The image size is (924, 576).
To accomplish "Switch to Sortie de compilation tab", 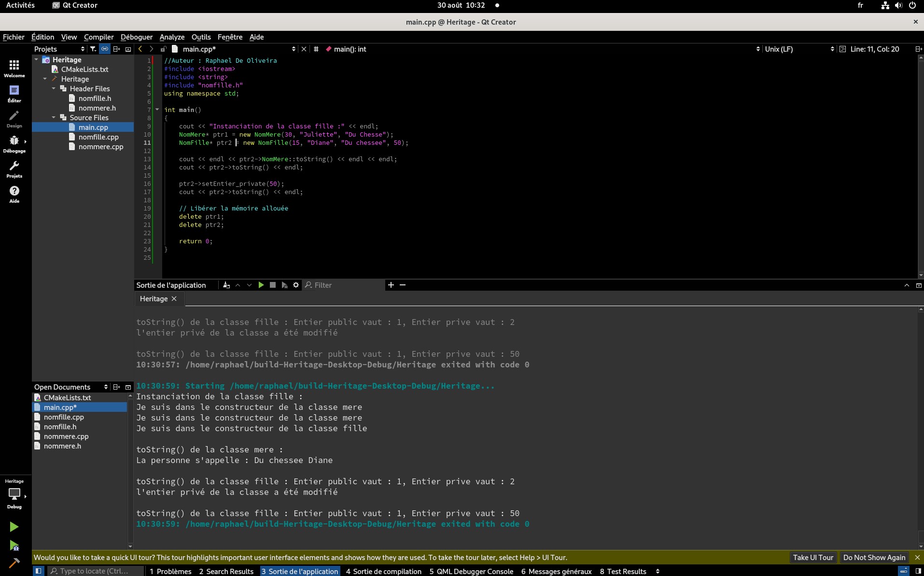I will point(384,571).
